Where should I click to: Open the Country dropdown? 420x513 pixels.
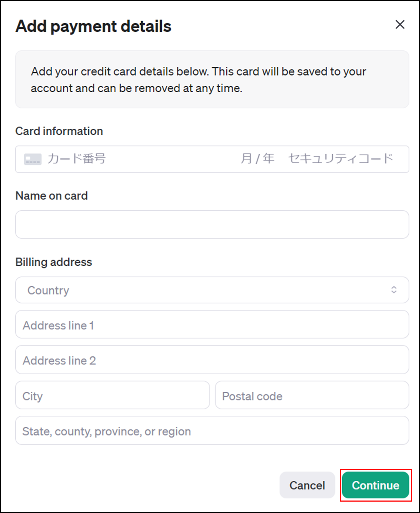212,290
